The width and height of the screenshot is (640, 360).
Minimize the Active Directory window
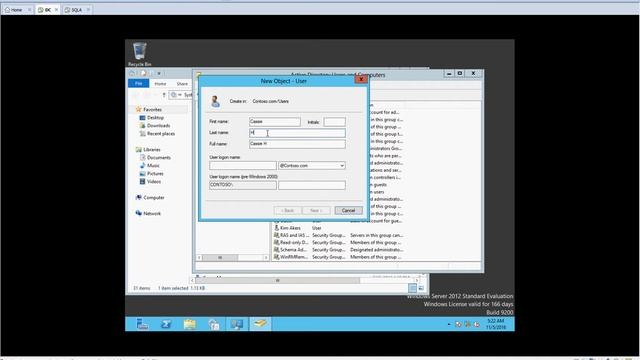(449, 73)
